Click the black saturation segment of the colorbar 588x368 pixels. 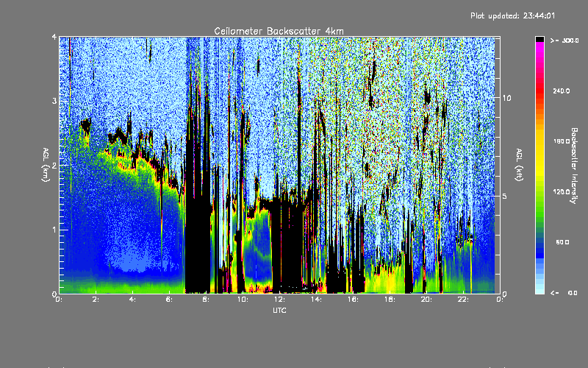click(x=539, y=39)
